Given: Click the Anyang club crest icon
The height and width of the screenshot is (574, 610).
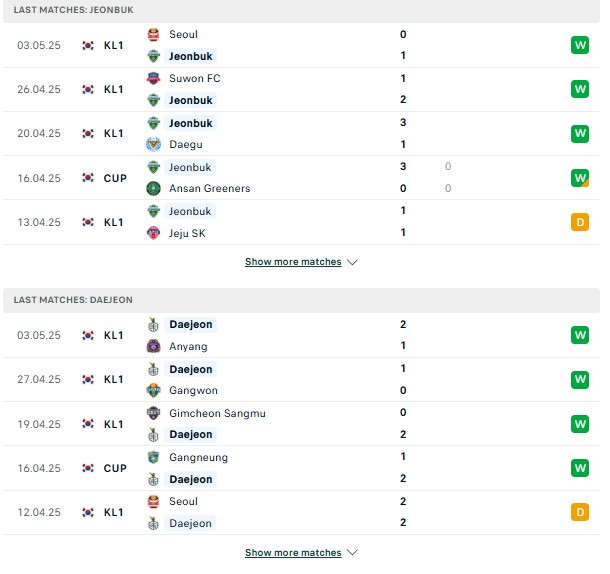Looking at the screenshot, I should pyautogui.click(x=154, y=346).
